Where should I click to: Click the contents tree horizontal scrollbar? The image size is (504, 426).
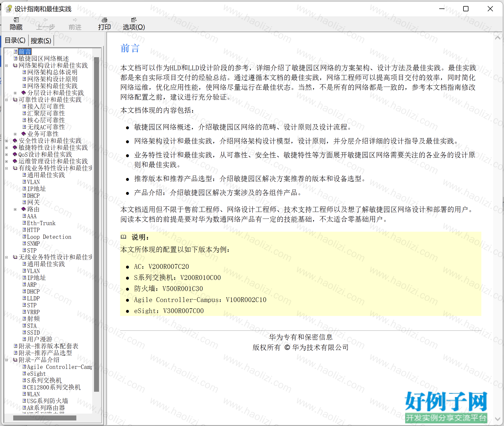(x=45, y=418)
